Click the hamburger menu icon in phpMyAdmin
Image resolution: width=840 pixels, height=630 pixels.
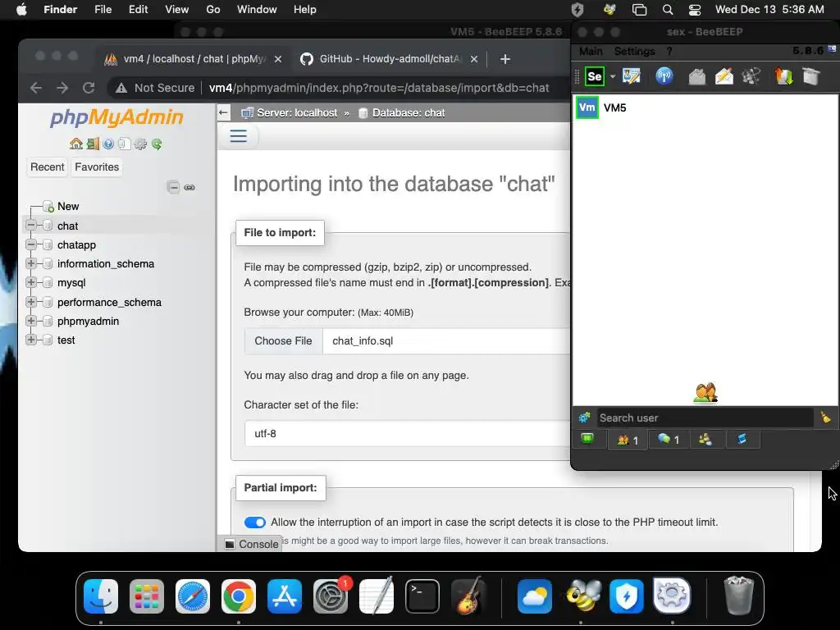pyautogui.click(x=239, y=136)
